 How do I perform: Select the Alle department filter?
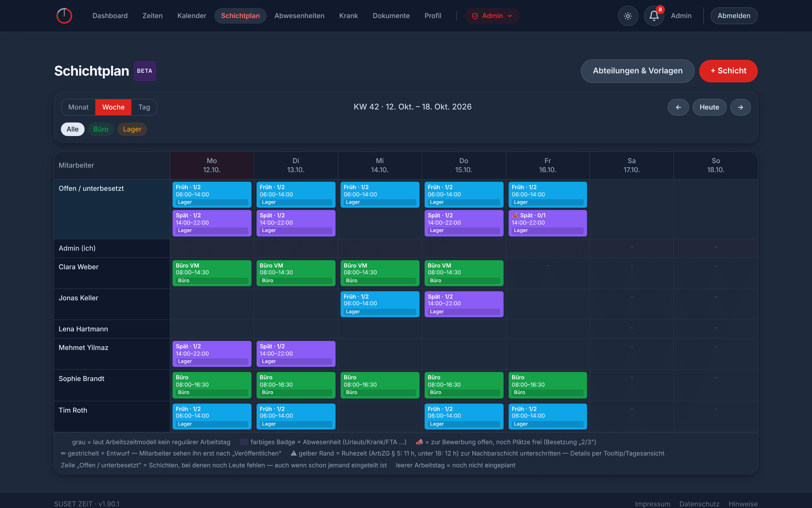click(72, 129)
